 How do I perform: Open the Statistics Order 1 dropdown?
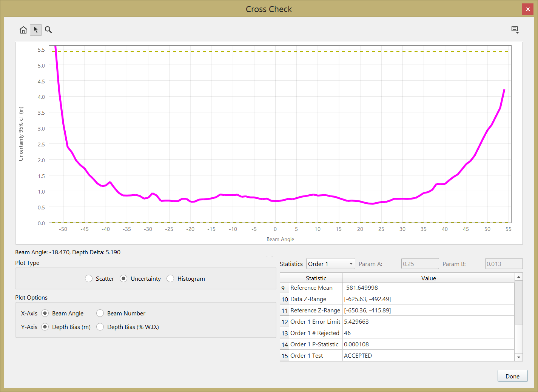(330, 264)
